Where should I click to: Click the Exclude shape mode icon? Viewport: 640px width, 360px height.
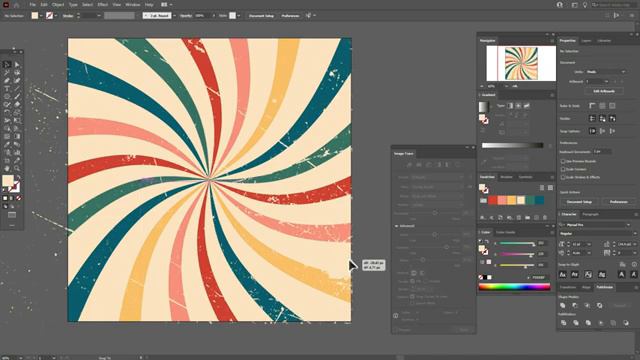coord(600,305)
